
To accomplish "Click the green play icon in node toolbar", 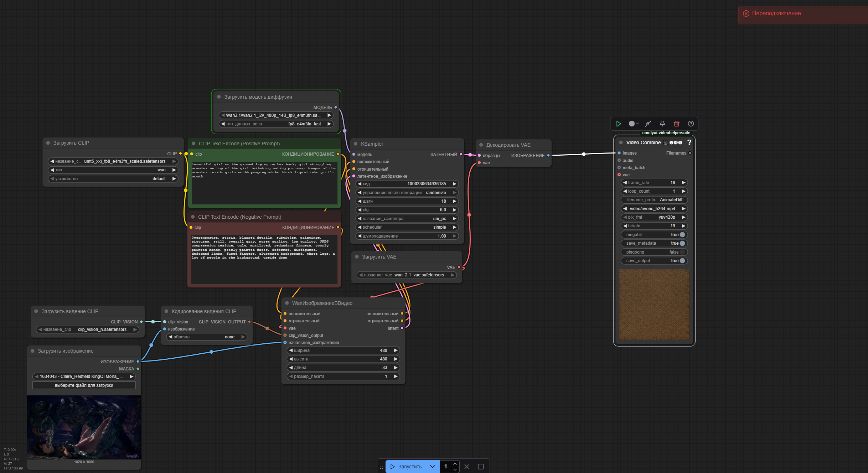I will tap(619, 124).
